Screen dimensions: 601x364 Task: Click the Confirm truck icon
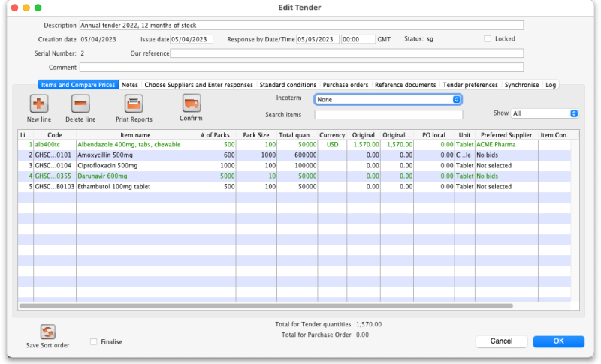[x=191, y=103]
